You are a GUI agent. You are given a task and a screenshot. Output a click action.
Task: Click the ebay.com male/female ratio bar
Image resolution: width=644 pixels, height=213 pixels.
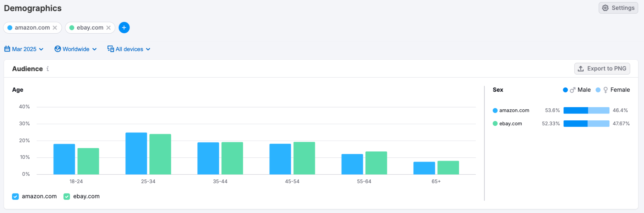586,123
